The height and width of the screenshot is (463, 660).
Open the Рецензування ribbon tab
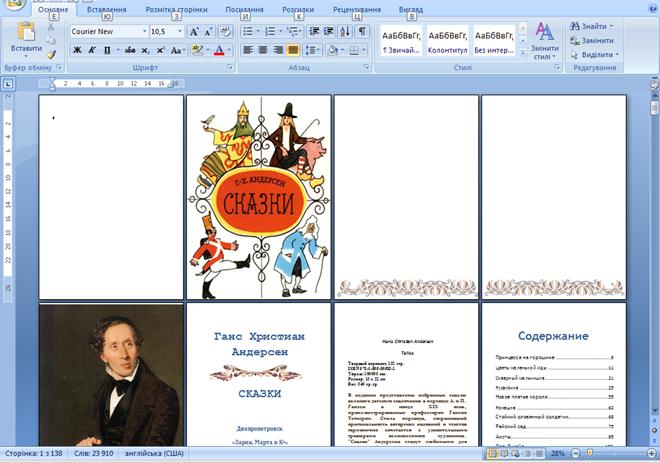(x=357, y=9)
